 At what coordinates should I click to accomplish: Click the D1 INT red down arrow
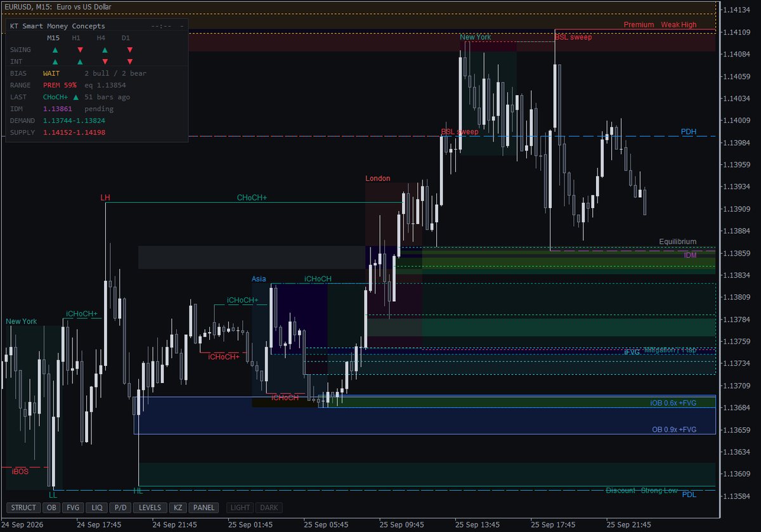(130, 62)
